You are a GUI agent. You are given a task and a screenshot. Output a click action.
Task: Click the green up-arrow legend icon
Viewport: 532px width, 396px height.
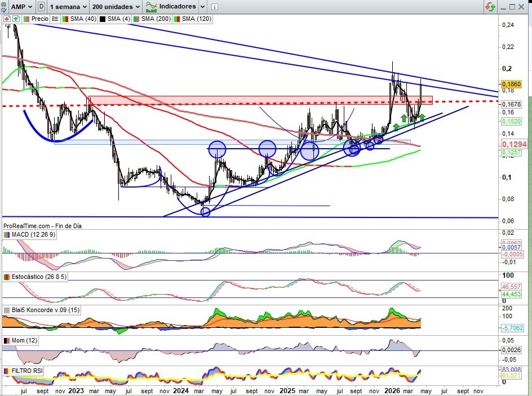coord(16,19)
